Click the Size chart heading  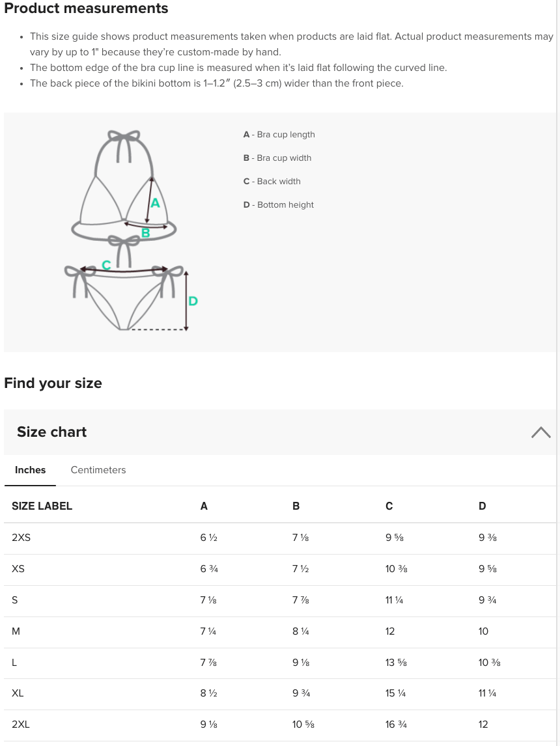52,432
